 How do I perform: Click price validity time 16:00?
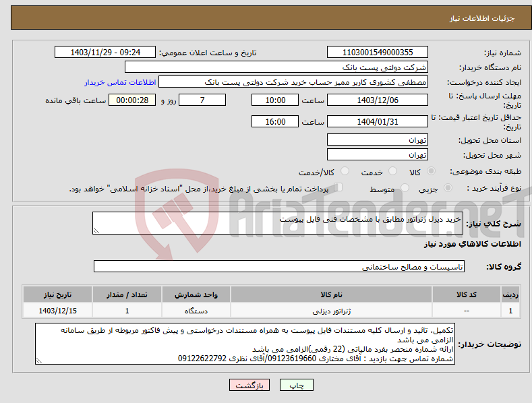275,121
